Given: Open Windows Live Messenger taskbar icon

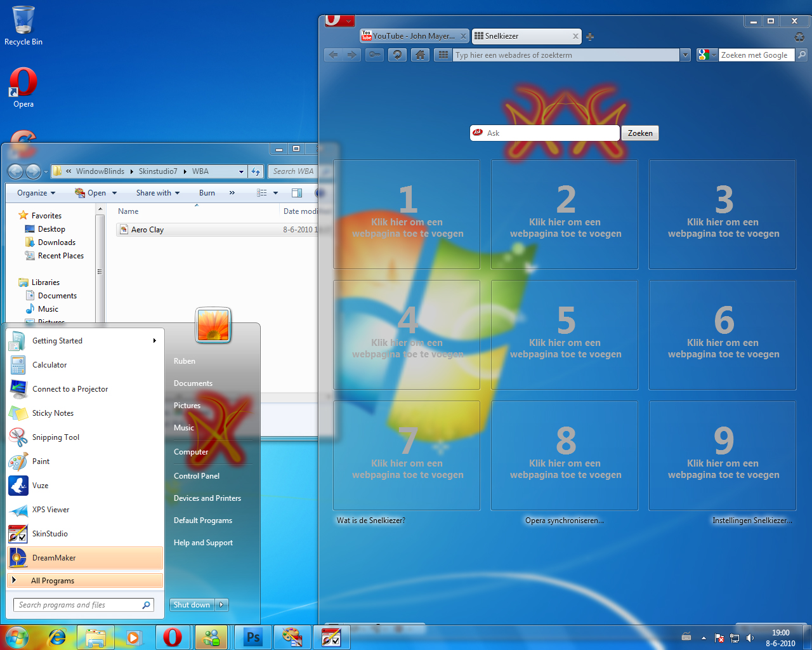Looking at the screenshot, I should pyautogui.click(x=211, y=637).
